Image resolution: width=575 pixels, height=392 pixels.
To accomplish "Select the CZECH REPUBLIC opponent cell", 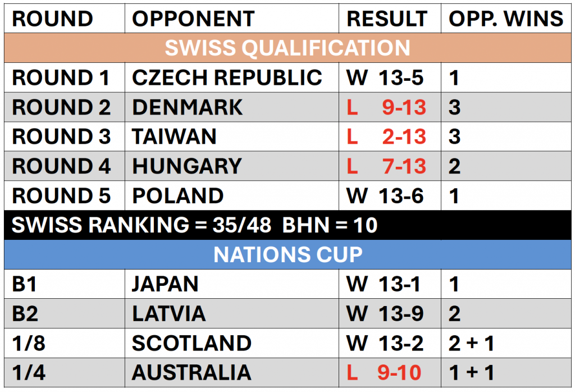I will 227,78.
